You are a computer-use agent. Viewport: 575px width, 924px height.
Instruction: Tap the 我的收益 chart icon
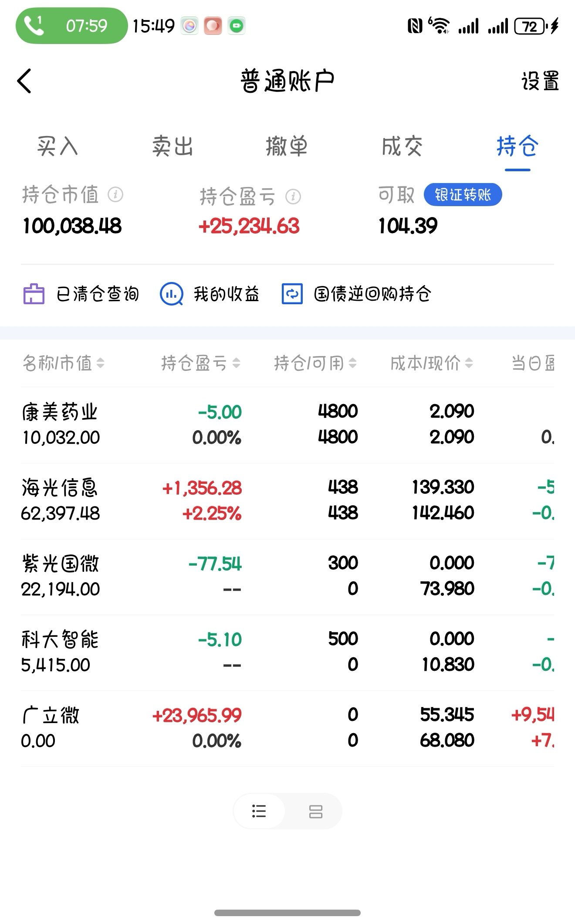[172, 294]
